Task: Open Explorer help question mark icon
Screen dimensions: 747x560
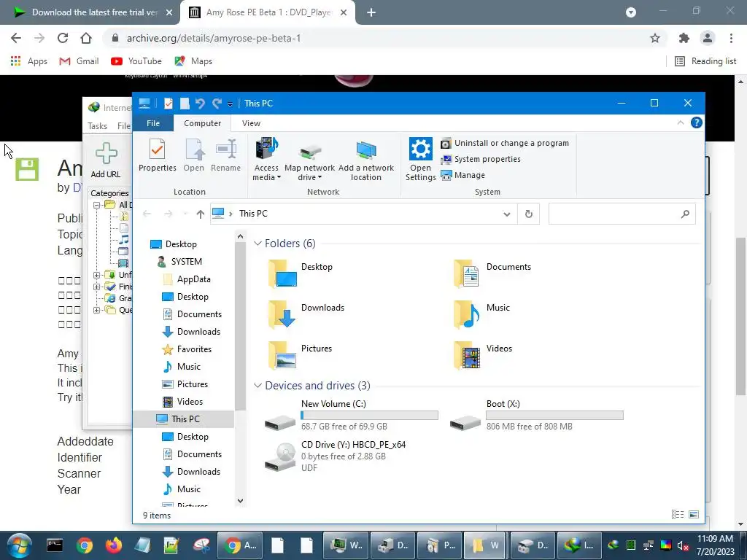Action: [x=696, y=122]
